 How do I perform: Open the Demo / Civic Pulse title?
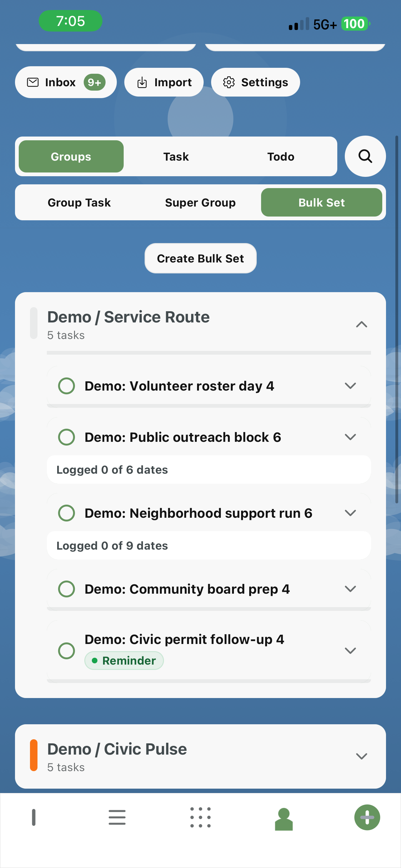click(117, 749)
